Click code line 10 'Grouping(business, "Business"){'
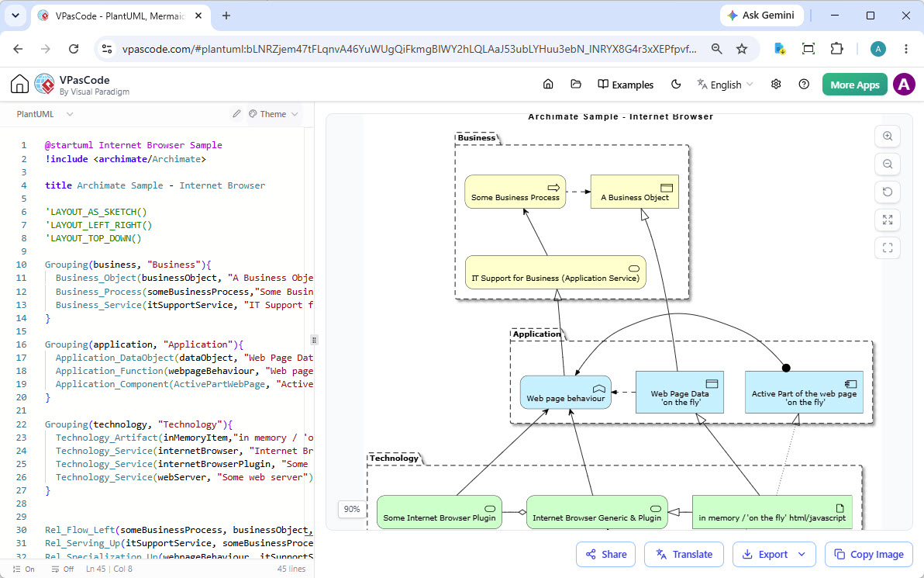924x578 pixels. (x=128, y=265)
